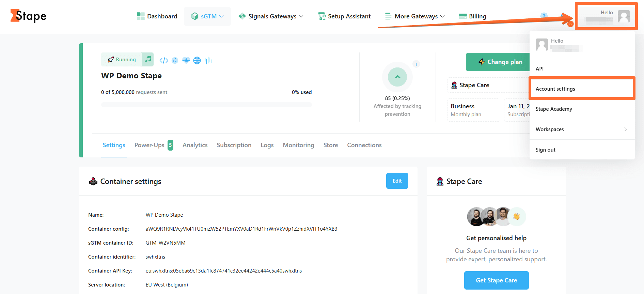
Task: Click the globe icon
Action: pos(197,60)
